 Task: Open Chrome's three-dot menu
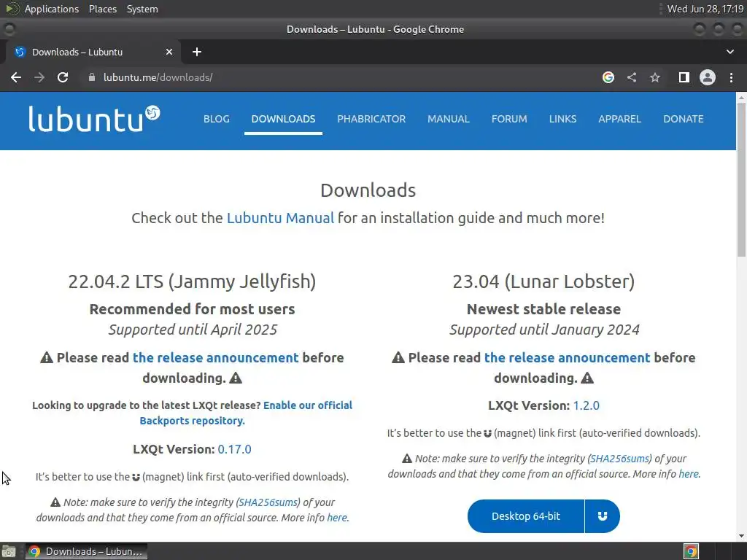(731, 77)
